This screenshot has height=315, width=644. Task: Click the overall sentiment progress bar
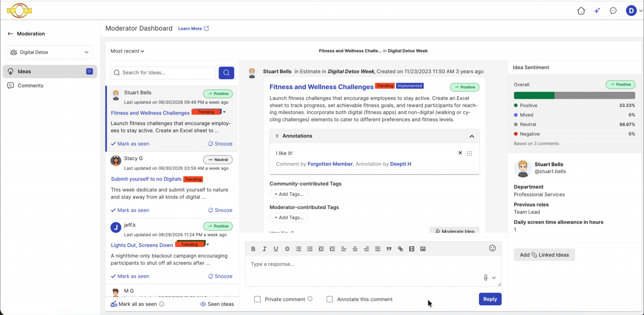coord(574,95)
